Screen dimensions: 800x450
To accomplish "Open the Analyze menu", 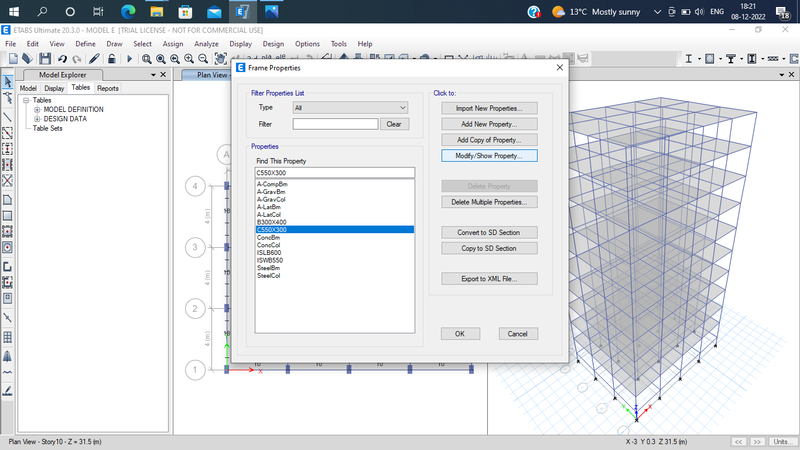I will pyautogui.click(x=206, y=44).
